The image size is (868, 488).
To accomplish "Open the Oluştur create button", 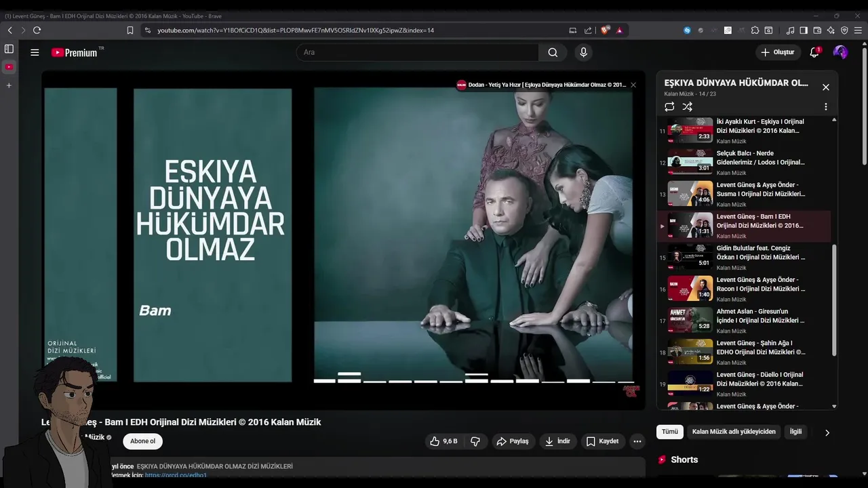I will 777,52.
